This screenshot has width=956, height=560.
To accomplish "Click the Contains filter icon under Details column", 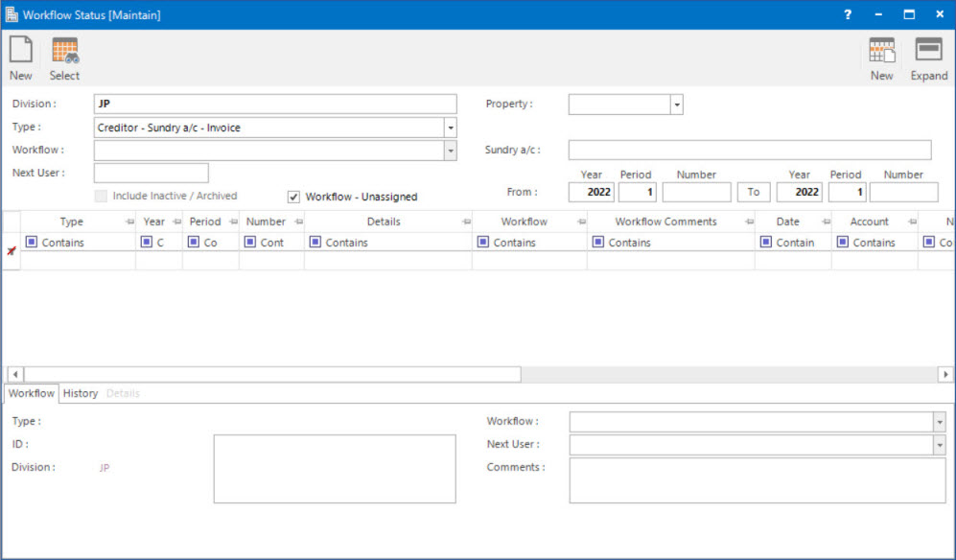I will coord(315,243).
